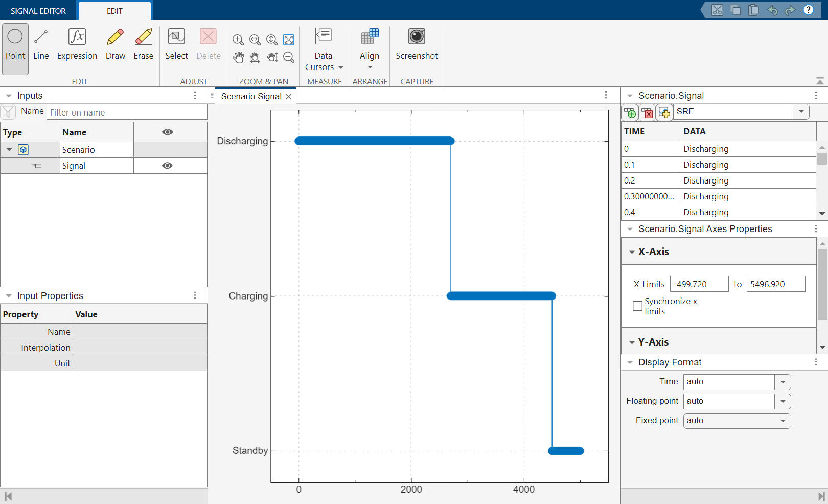The image size is (828, 504).
Task: Toggle visibility eye for Signal row
Action: [x=167, y=166]
